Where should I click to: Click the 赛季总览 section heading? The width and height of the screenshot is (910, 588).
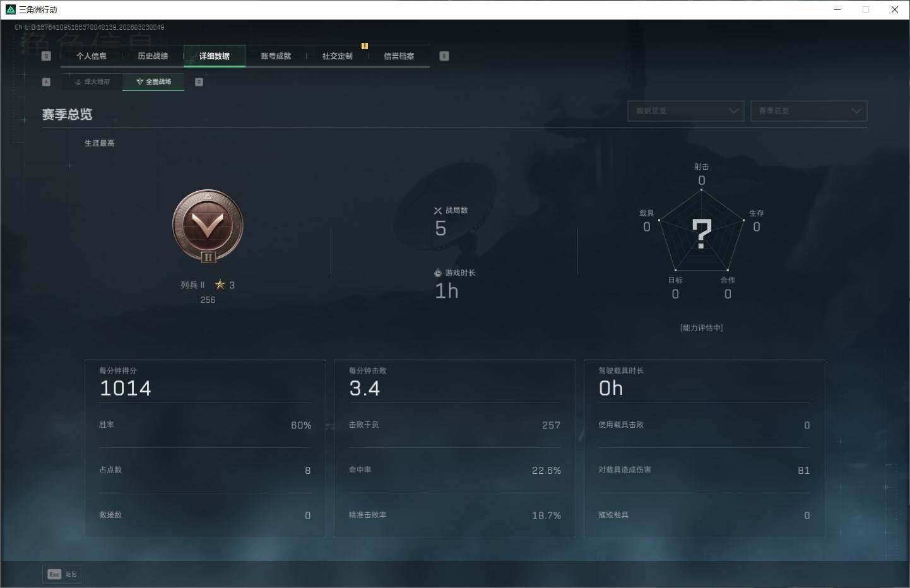pyautogui.click(x=67, y=114)
